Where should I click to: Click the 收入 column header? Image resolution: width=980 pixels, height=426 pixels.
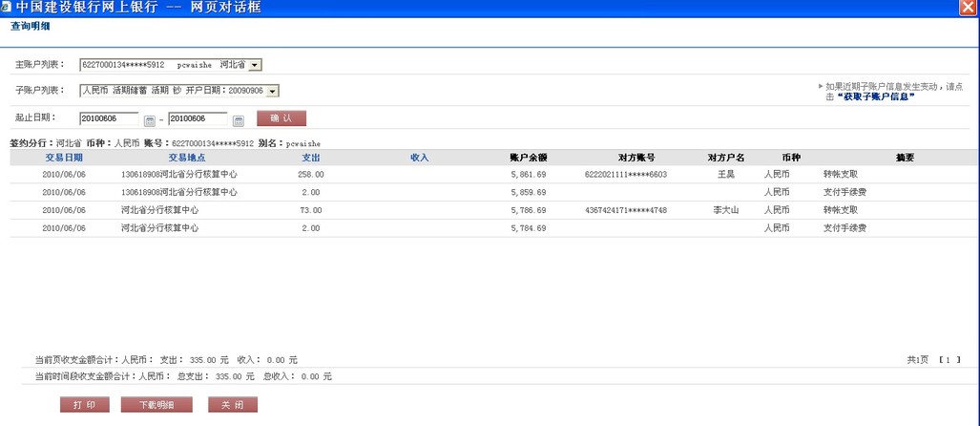coord(419,157)
